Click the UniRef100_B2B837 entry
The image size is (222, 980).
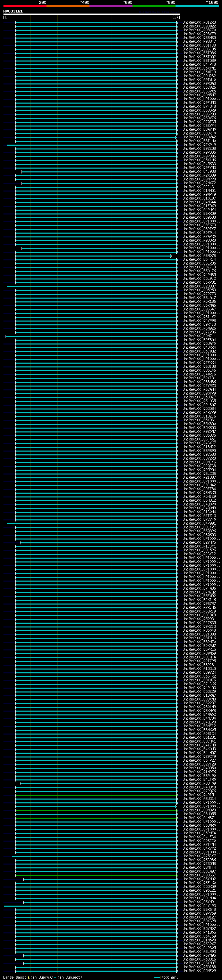[x=199, y=286]
